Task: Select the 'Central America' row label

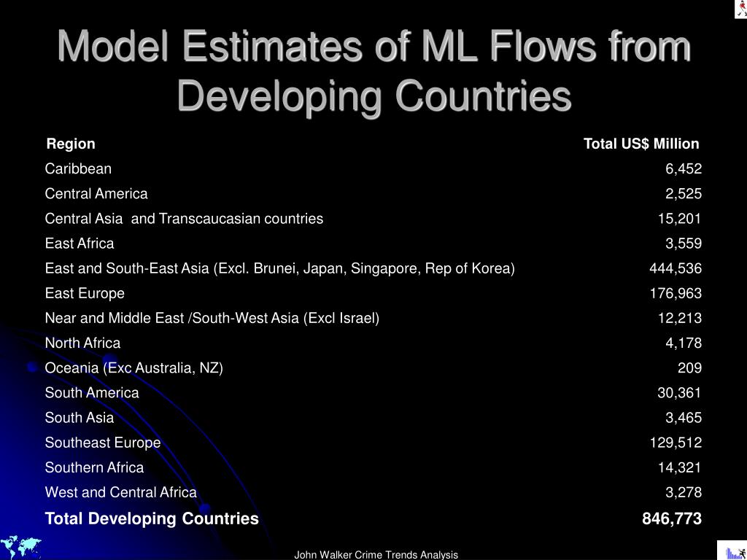Action: tap(96, 194)
